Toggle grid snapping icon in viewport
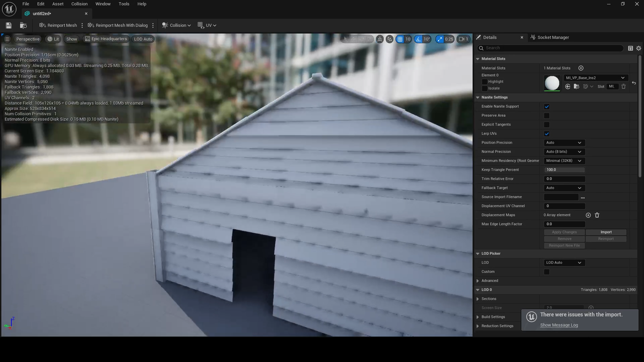 (x=400, y=39)
